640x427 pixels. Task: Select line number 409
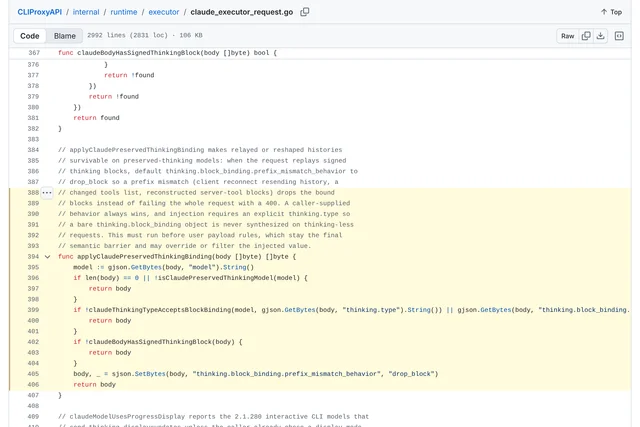pos(33,417)
